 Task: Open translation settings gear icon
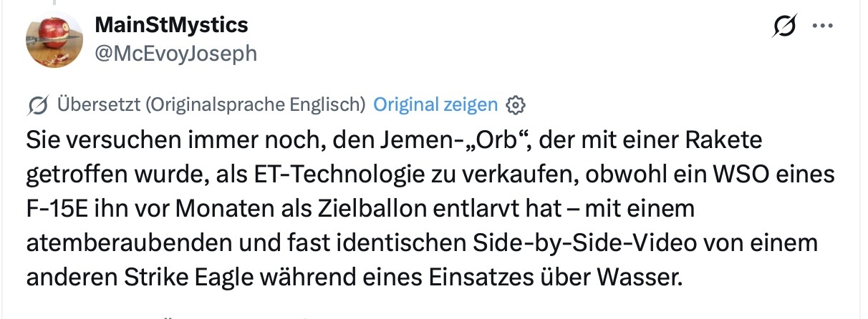coord(515,105)
